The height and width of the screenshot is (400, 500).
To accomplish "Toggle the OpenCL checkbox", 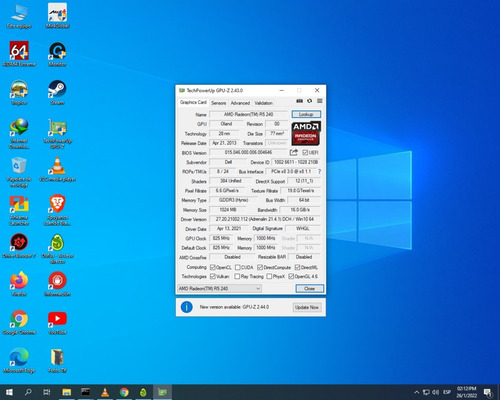I will [213, 267].
